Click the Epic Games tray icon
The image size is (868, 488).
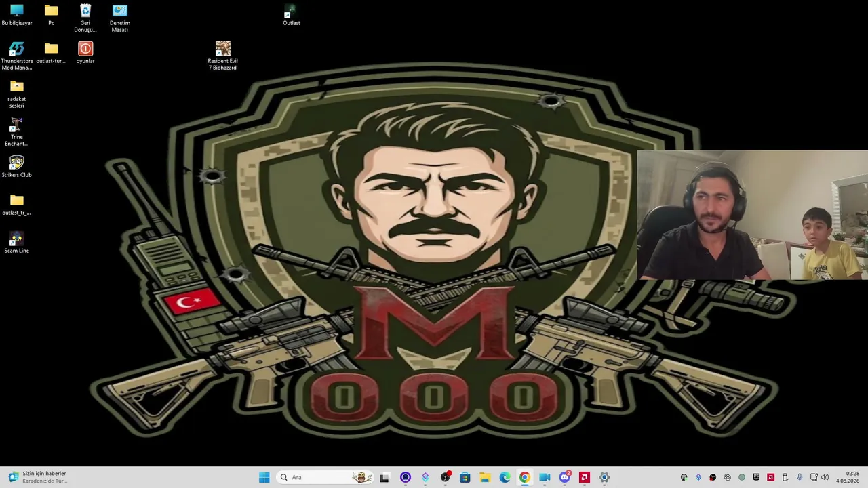click(x=756, y=477)
